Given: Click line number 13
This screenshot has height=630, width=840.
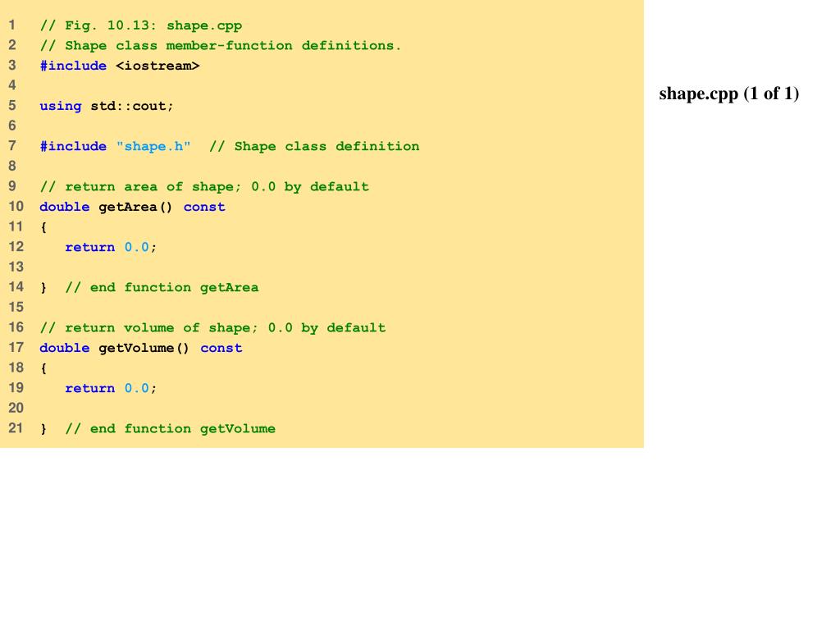Looking at the screenshot, I should pyautogui.click(x=16, y=267).
